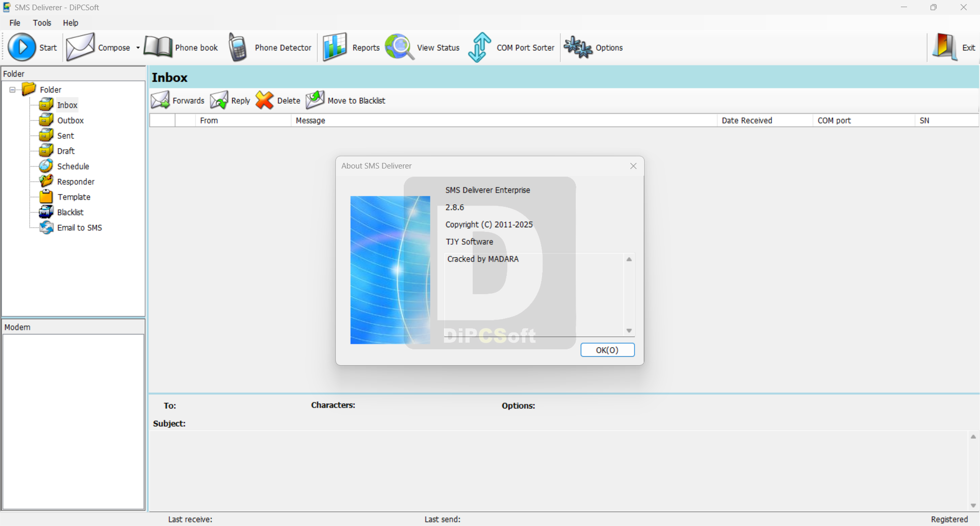Image resolution: width=980 pixels, height=526 pixels.
Task: Close the About SMS Deliverer dialog
Action: (633, 166)
